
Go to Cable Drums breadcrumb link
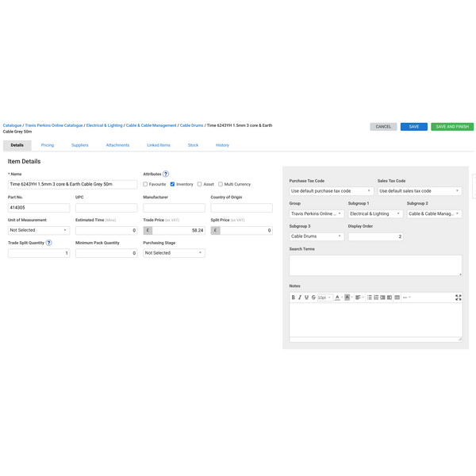coord(191,125)
